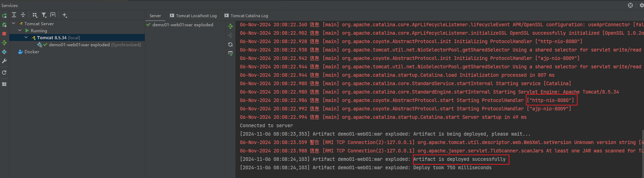This screenshot has height=178, width=644.
Task: Click the 'Connected to server' log line
Action: click(x=266, y=125)
